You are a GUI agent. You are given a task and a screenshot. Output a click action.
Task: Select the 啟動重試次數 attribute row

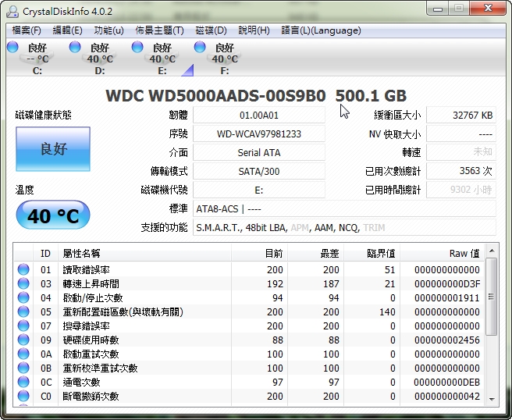coord(249,354)
